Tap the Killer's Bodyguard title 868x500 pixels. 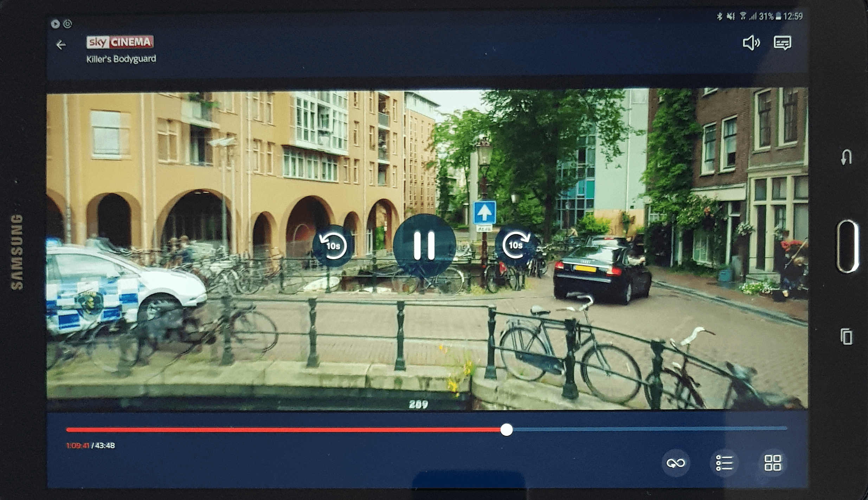[121, 59]
